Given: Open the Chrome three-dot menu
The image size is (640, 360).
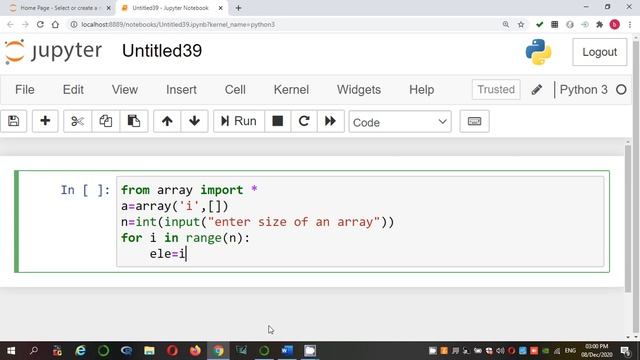Looking at the screenshot, I should (x=630, y=24).
